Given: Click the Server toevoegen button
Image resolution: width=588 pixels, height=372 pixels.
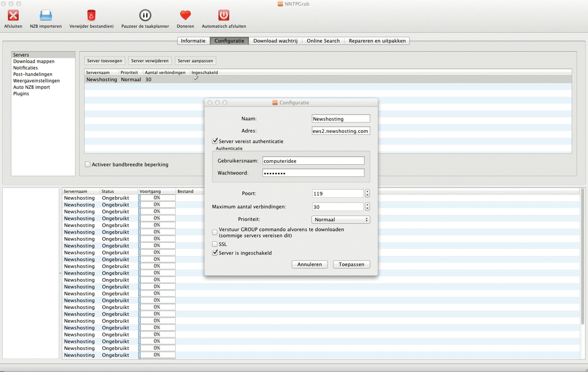Looking at the screenshot, I should [x=105, y=61].
